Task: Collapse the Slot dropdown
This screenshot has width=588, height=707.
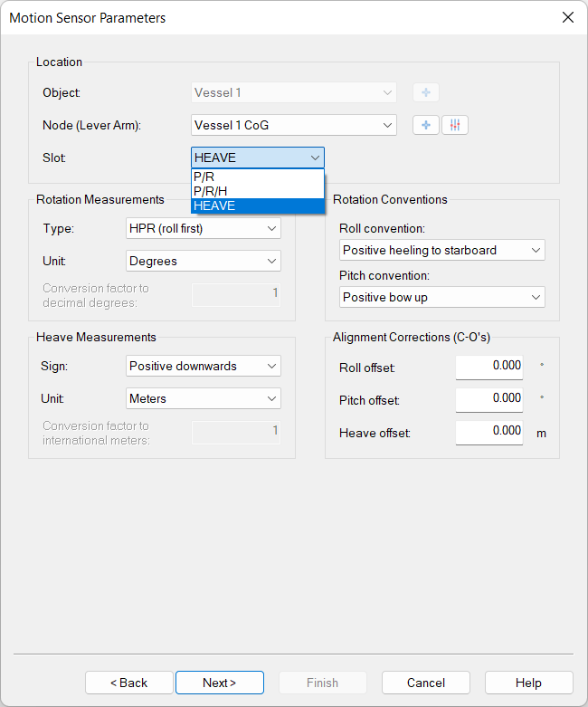Action: coord(314,158)
